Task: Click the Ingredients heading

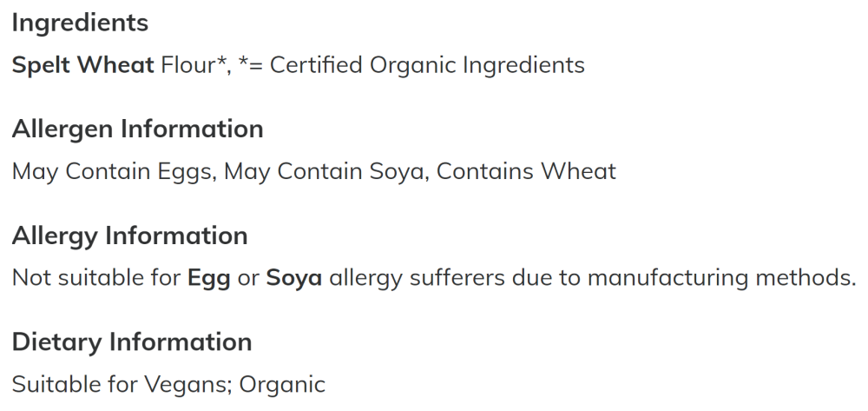Action: (x=80, y=23)
